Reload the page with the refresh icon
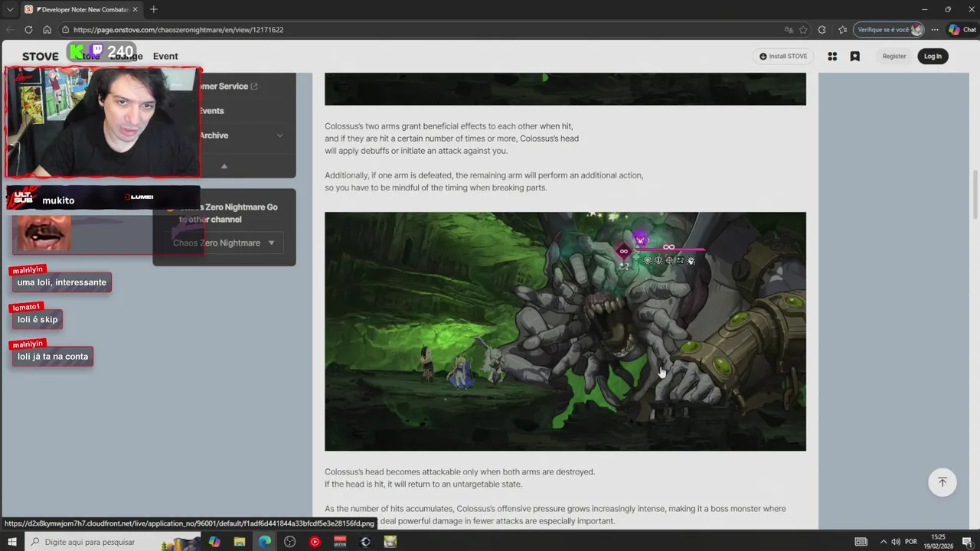The image size is (980, 551). coord(28,30)
